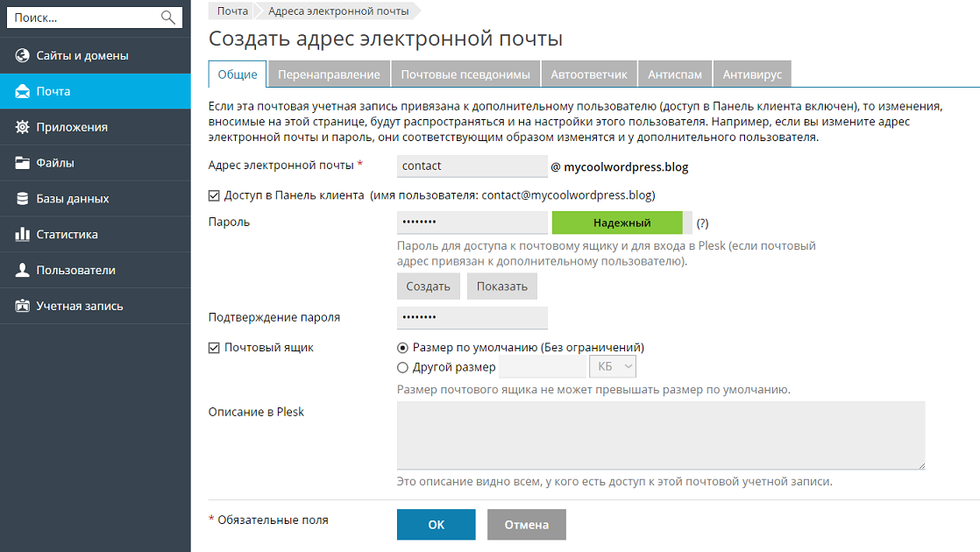This screenshot has height=552, width=980.
Task: Click the envelope icon beside Почта
Action: pyautogui.click(x=23, y=91)
